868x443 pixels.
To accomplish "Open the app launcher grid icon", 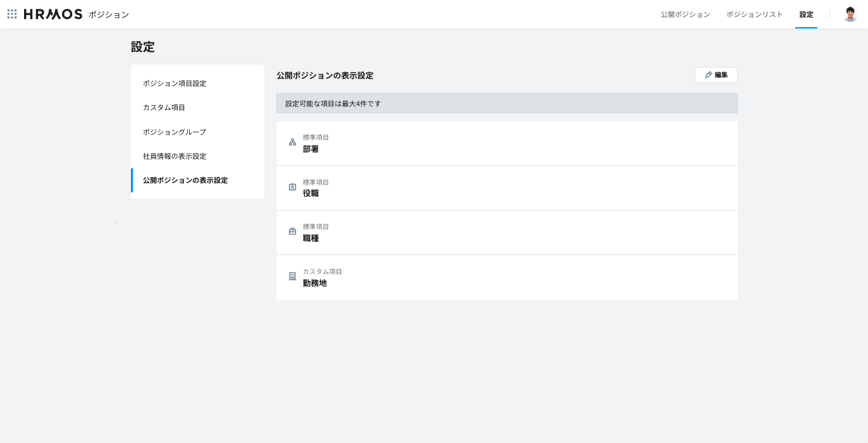I will coord(12,14).
